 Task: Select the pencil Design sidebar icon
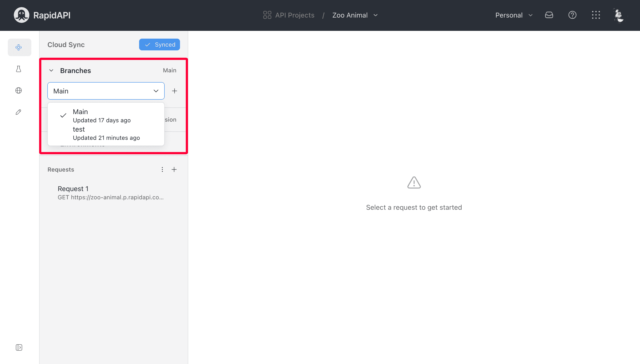18,112
